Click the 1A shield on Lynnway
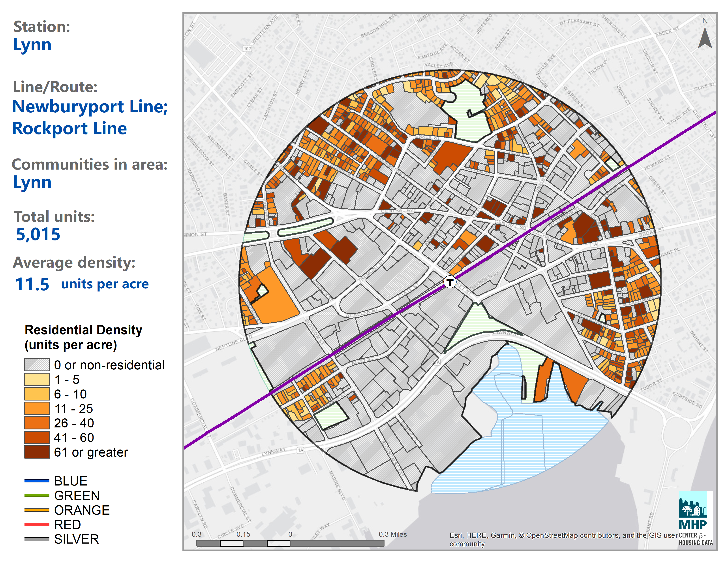The width and height of the screenshot is (728, 563). tap(301, 450)
